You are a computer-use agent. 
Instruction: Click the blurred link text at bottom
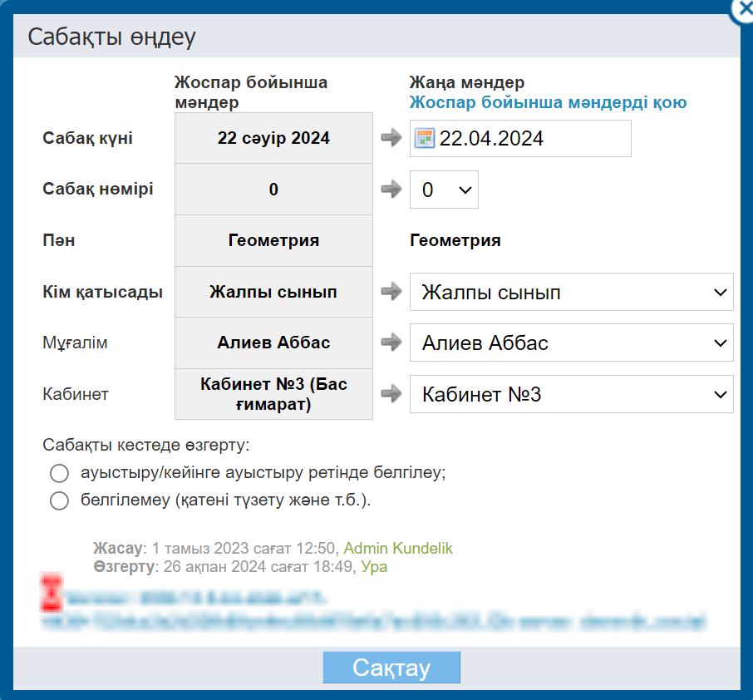[x=374, y=619]
